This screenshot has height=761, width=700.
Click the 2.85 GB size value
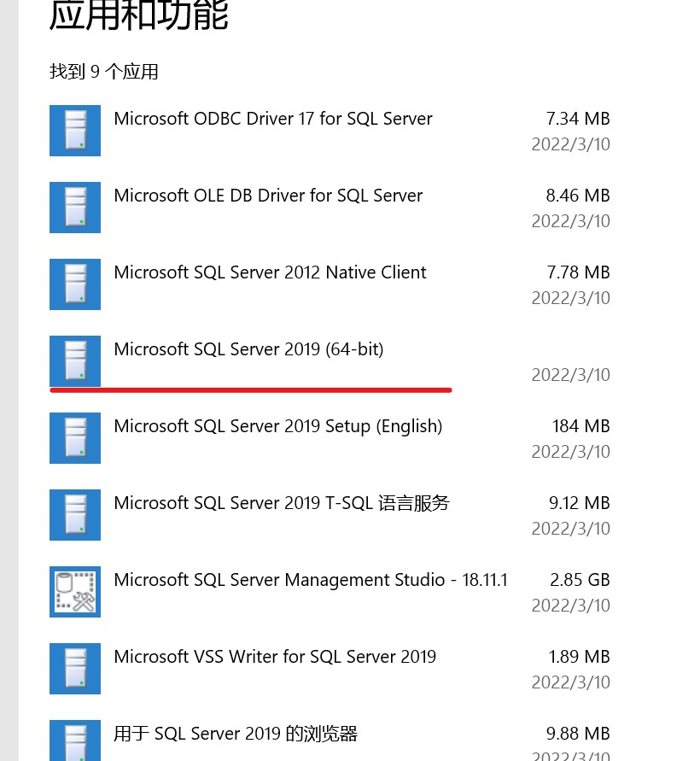point(580,580)
